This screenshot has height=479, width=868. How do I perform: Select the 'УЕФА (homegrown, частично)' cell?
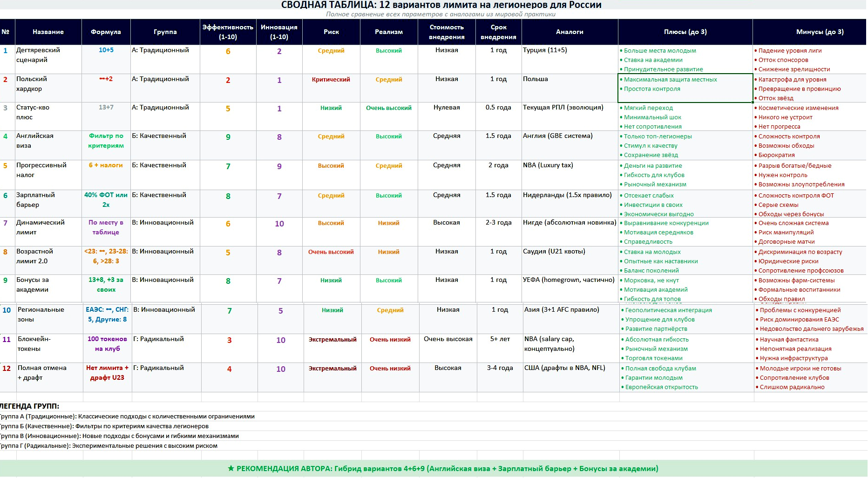pyautogui.click(x=569, y=280)
